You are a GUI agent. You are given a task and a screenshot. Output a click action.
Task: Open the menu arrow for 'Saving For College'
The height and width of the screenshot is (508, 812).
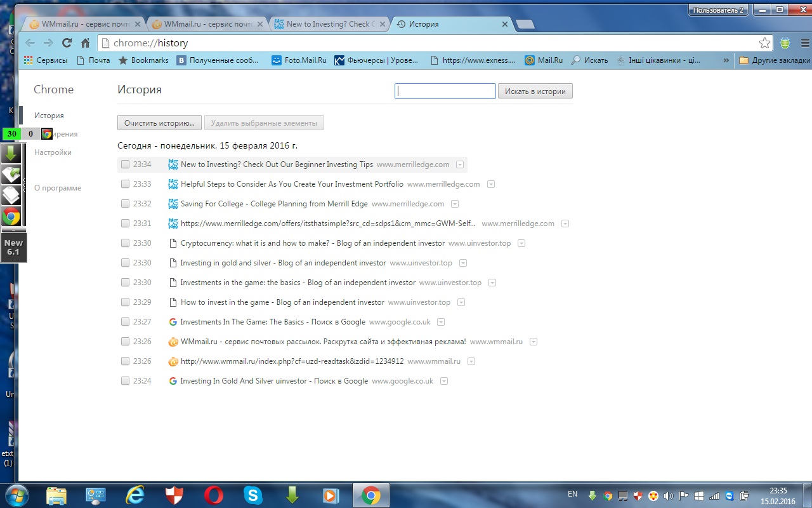[455, 204]
